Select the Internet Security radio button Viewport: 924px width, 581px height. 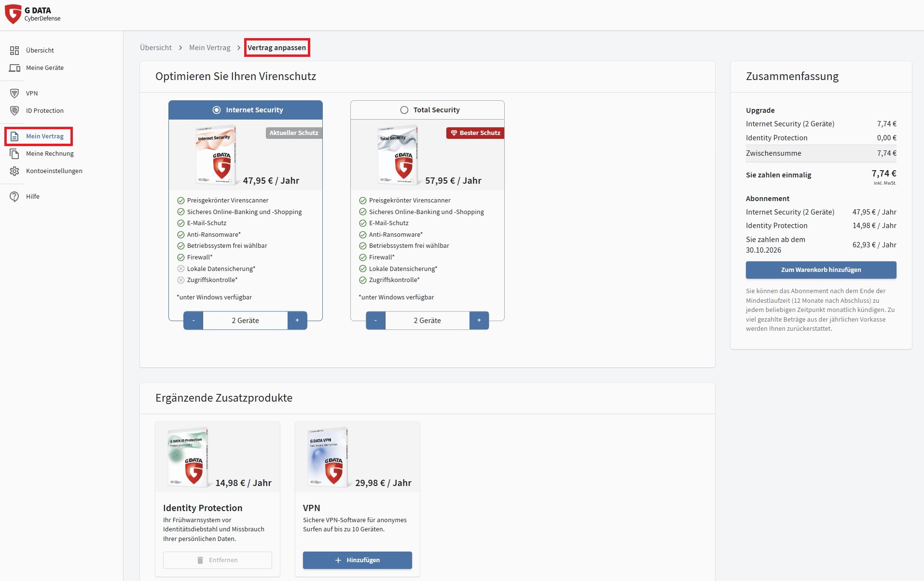[217, 110]
